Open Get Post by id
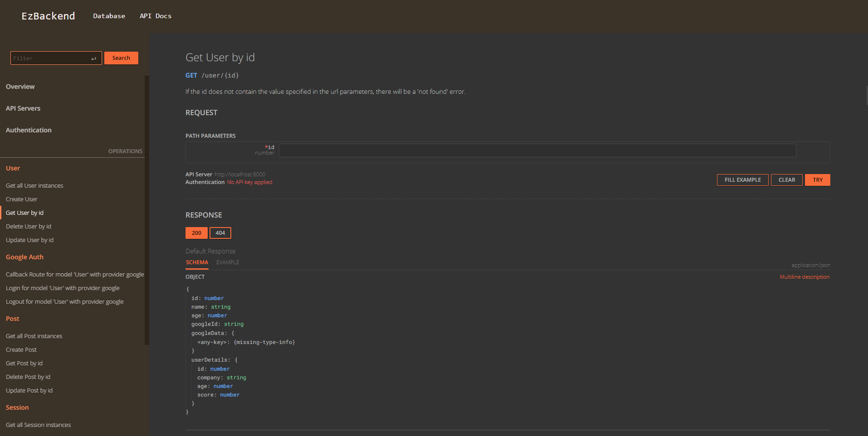Viewport: 868px width, 436px height. tap(24, 363)
